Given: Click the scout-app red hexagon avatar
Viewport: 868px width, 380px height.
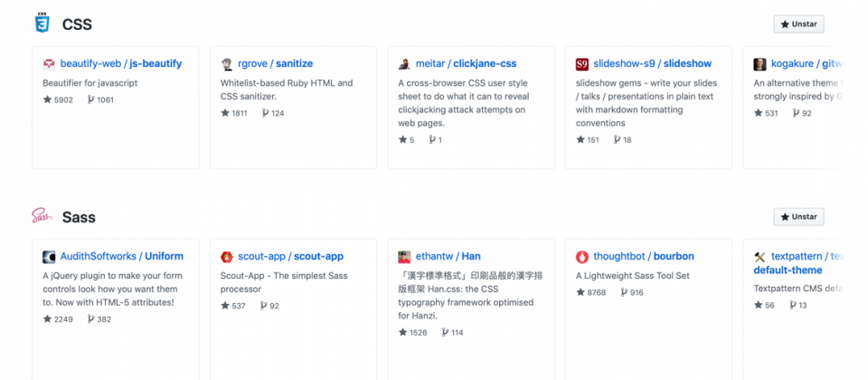Looking at the screenshot, I should (226, 257).
